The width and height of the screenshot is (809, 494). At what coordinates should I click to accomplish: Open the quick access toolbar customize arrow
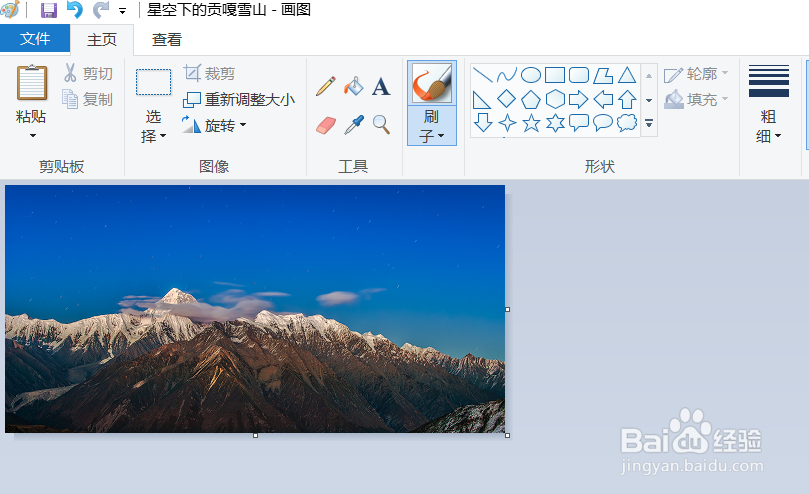[122, 11]
